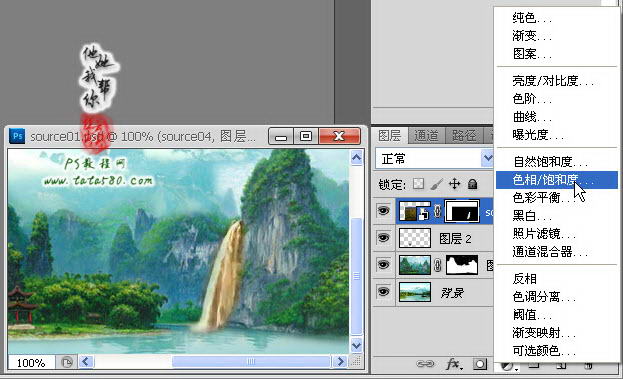Select 渐变映射 adjustment

pos(556,333)
